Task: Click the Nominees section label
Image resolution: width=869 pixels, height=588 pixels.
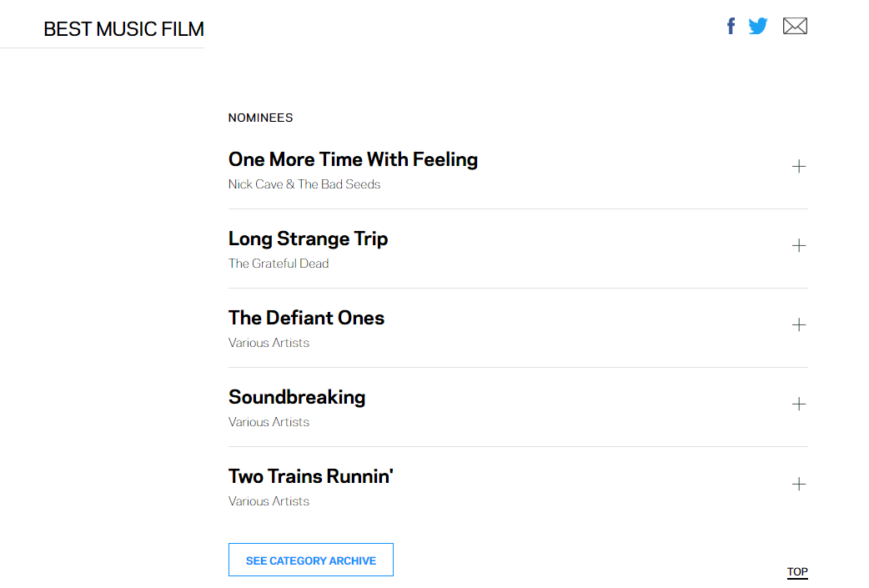Action: (260, 118)
